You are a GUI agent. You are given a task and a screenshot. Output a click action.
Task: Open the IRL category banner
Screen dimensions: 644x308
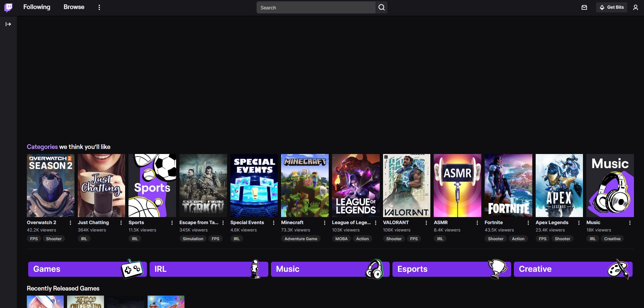pyautogui.click(x=209, y=269)
